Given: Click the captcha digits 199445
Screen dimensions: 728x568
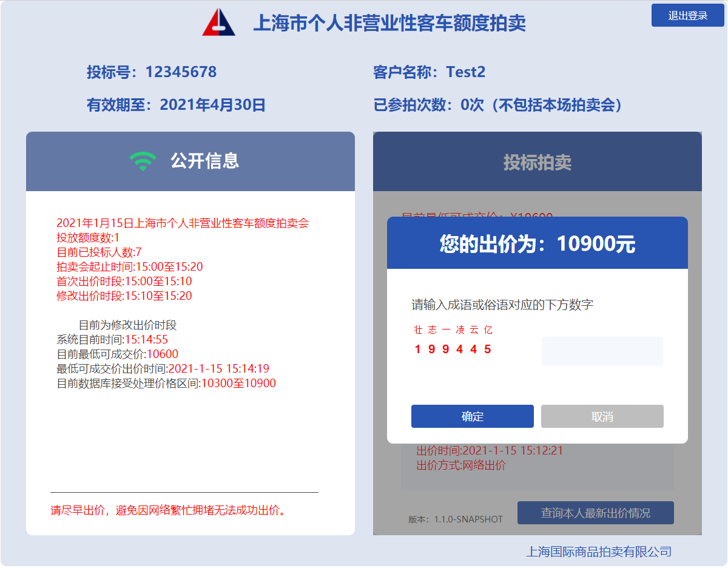Looking at the screenshot, I should click(x=453, y=349).
